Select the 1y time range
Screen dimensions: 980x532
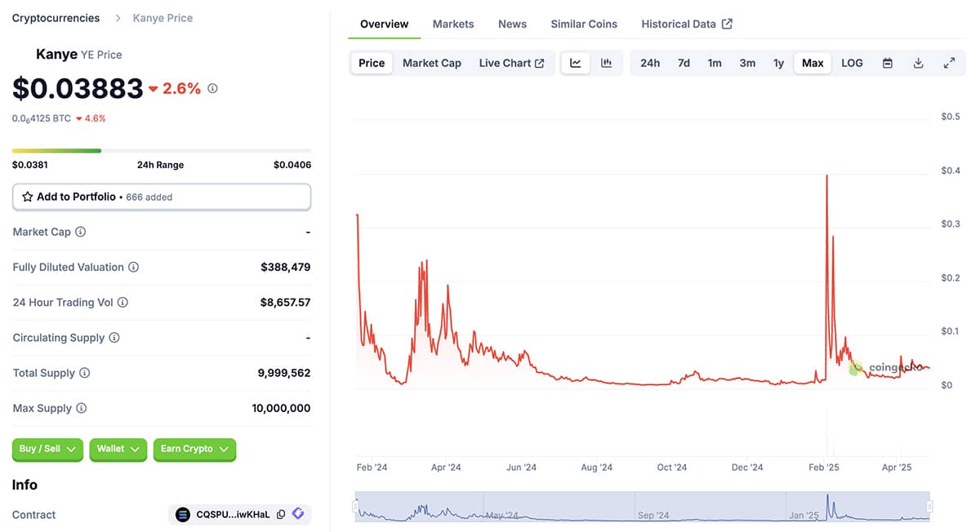779,63
